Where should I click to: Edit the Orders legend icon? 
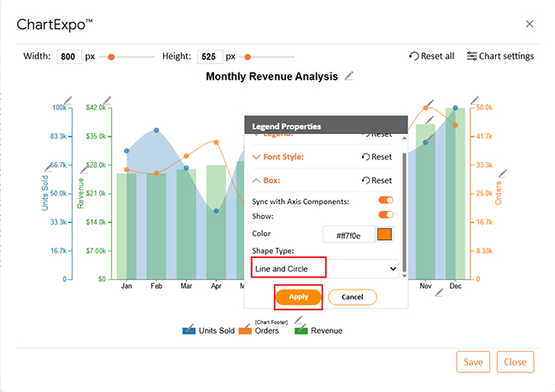click(x=245, y=330)
